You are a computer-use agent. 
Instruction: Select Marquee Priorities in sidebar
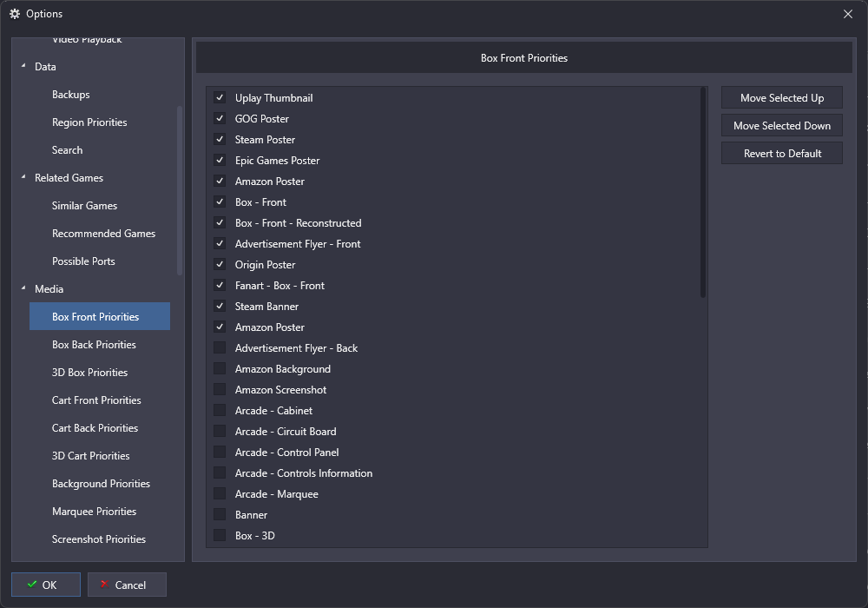94,511
